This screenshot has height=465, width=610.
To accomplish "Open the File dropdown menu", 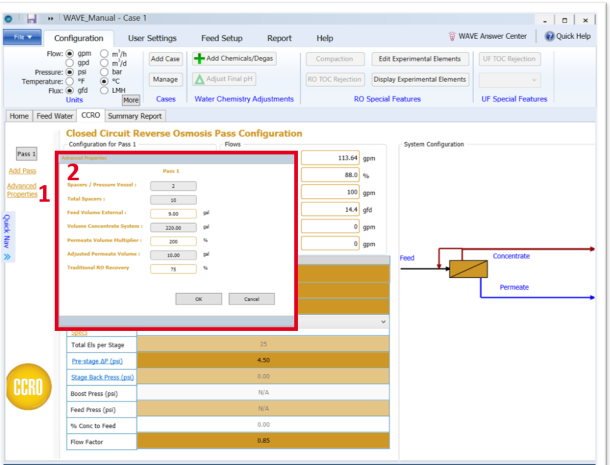I will point(22,37).
